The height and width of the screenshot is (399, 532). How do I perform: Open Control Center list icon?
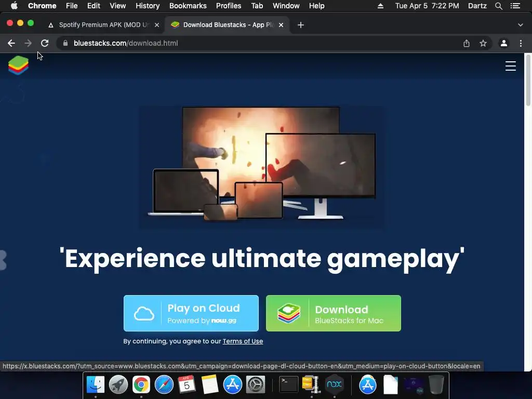(515, 6)
